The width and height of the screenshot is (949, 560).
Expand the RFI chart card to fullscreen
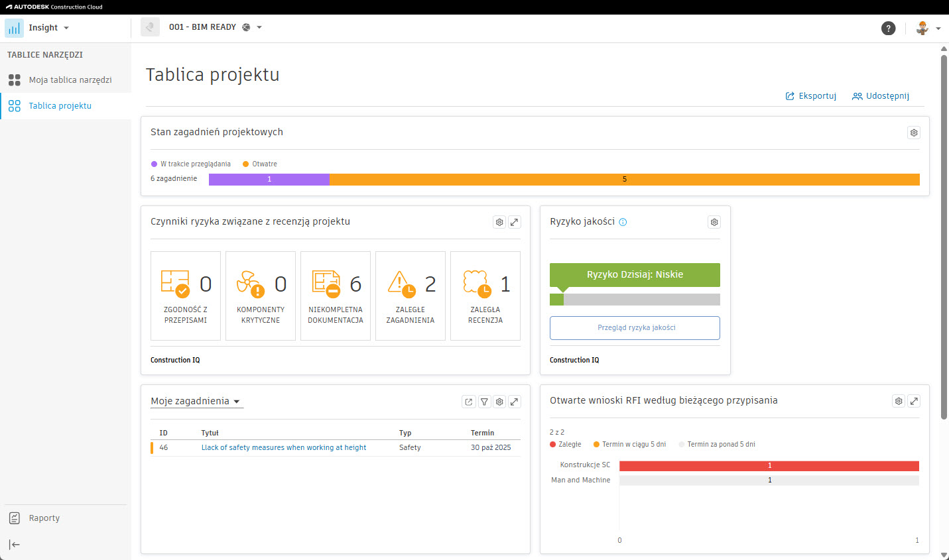[x=913, y=401]
